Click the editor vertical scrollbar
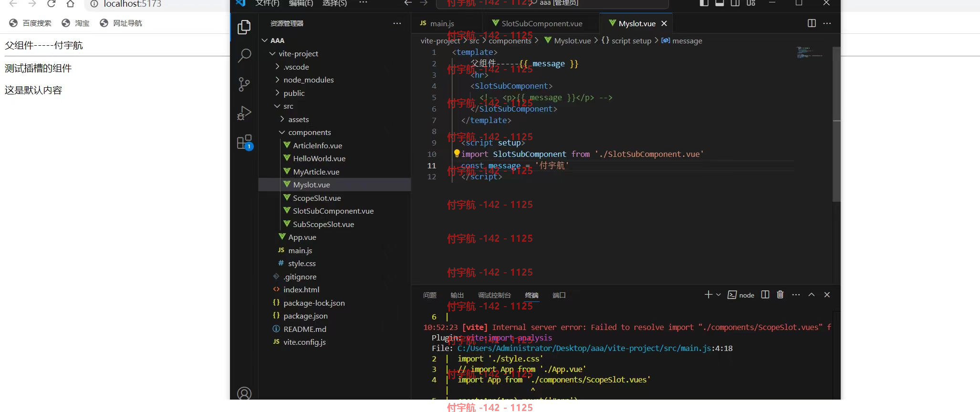Image resolution: width=980 pixels, height=412 pixels. (836, 124)
